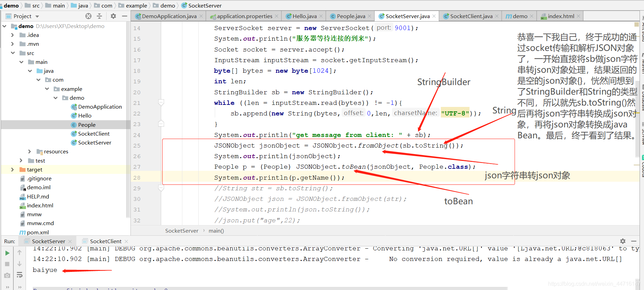Image resolution: width=644 pixels, height=290 pixels.
Task: Hide the Project tool window
Action: [x=124, y=16]
